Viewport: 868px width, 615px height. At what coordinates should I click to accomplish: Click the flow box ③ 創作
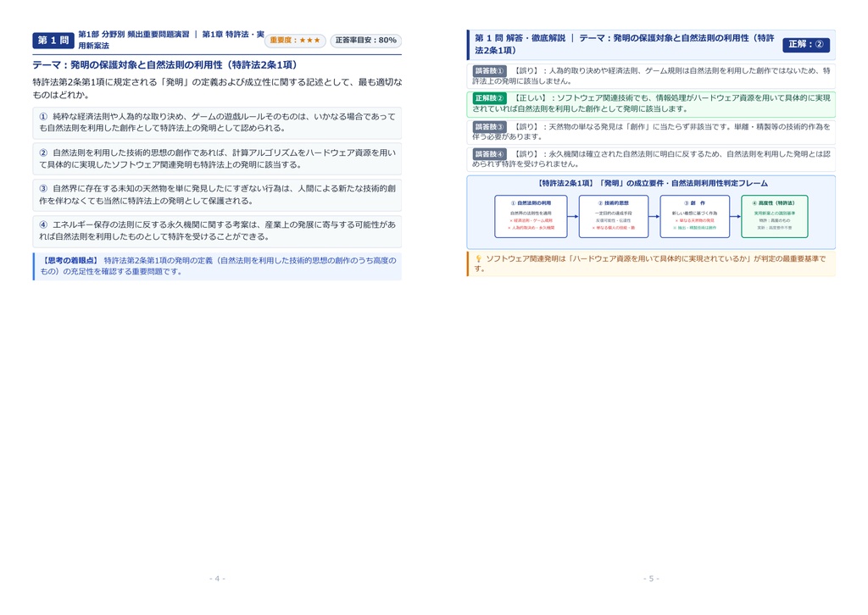[x=695, y=216]
